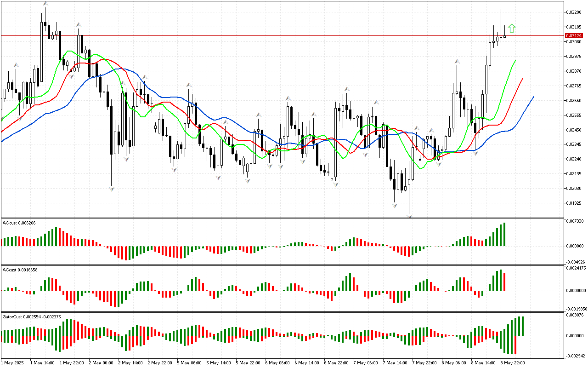Click the up fractal above 8 May 06:00 high
The image size is (588, 368).
457,61
